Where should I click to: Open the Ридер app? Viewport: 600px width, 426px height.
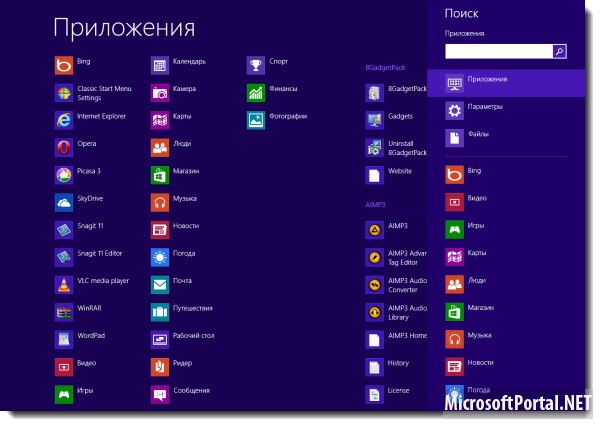pos(171,367)
